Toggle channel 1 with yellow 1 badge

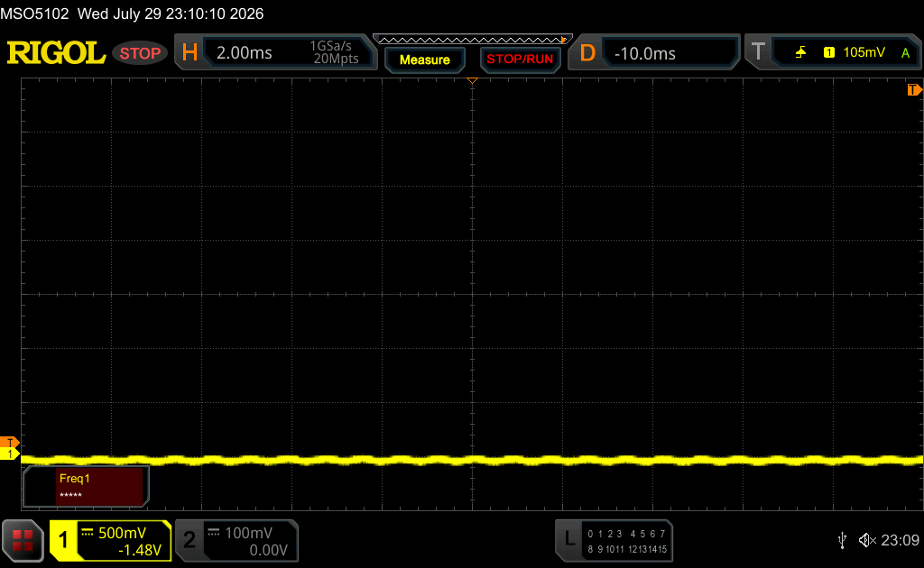tap(63, 540)
